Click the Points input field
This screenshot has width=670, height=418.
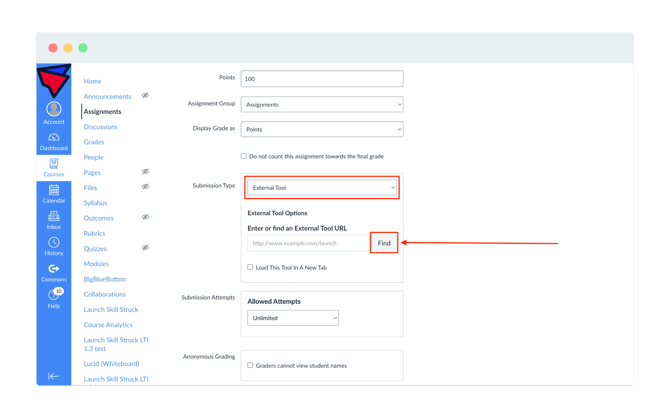[322, 79]
